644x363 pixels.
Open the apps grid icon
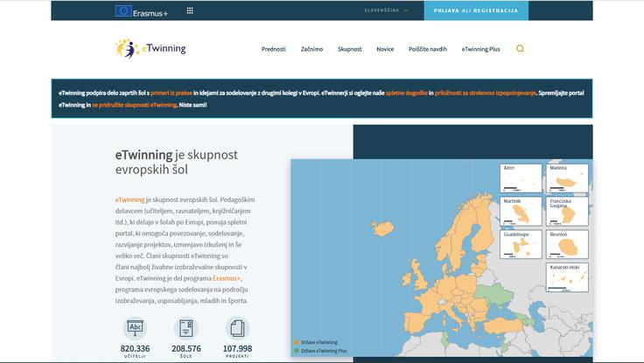click(x=190, y=10)
